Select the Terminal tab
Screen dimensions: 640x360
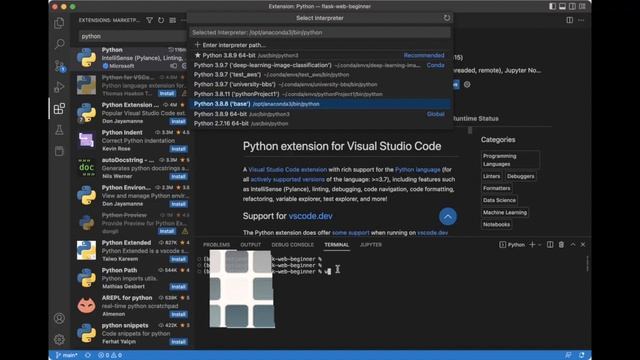[x=337, y=244]
